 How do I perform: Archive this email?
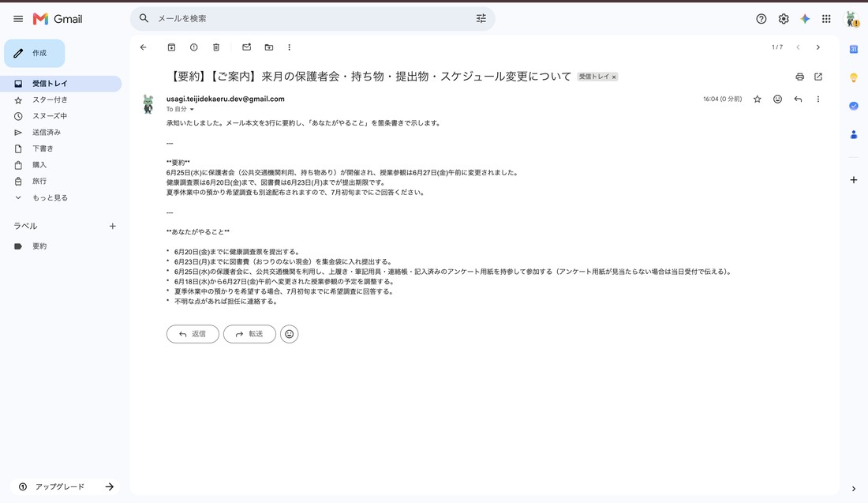point(171,47)
